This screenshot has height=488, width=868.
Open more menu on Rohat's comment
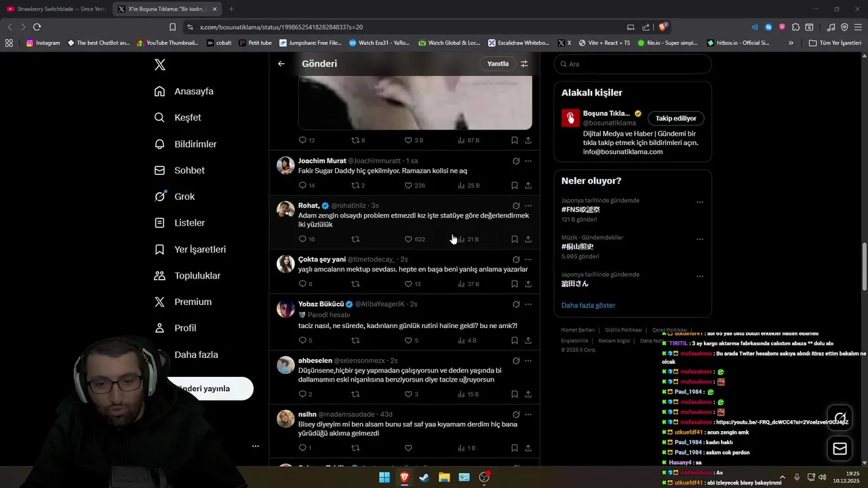point(528,205)
